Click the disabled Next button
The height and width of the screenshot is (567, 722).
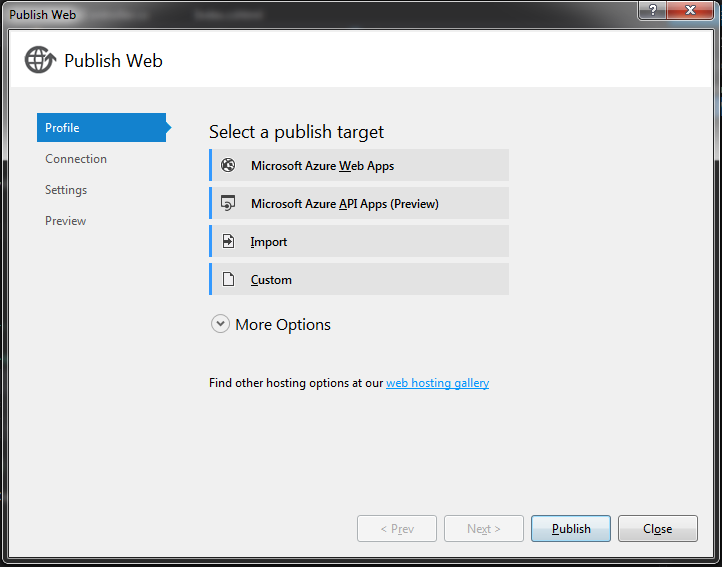(484, 528)
